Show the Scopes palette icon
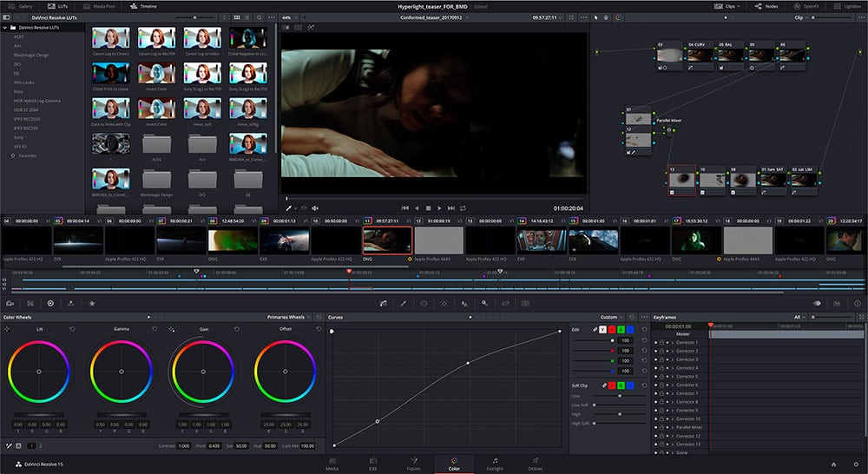The height and width of the screenshot is (474, 868). pyautogui.click(x=837, y=304)
